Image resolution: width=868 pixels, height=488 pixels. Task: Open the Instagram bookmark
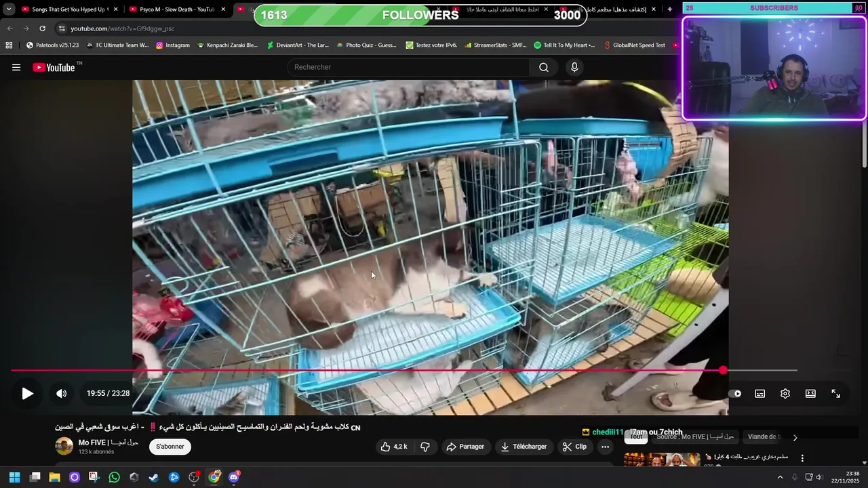(x=173, y=45)
